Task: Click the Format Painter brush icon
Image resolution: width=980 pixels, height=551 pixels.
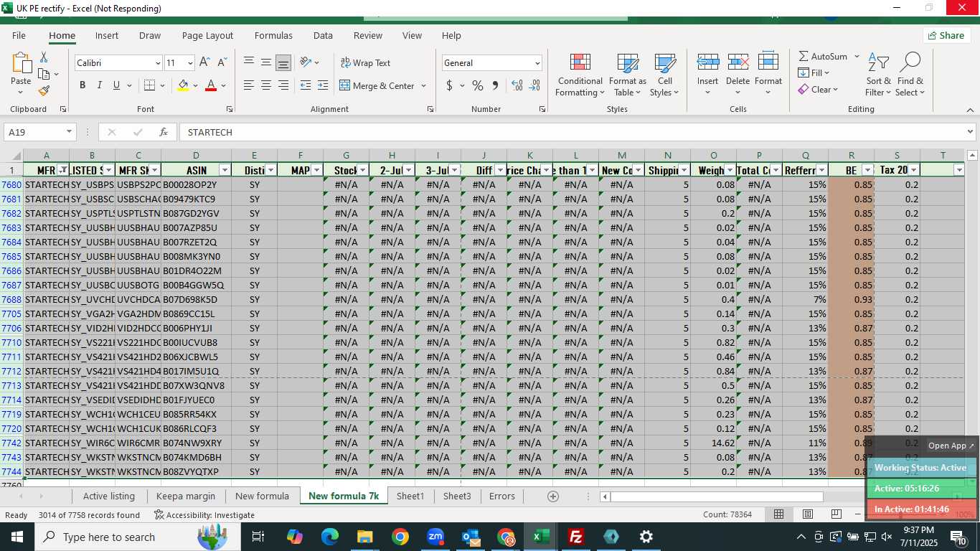Action: (44, 91)
